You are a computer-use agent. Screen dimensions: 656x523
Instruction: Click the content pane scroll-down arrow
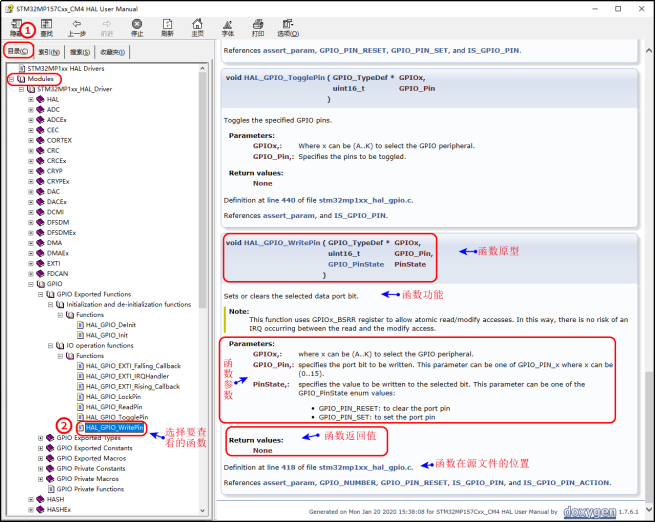(649, 509)
